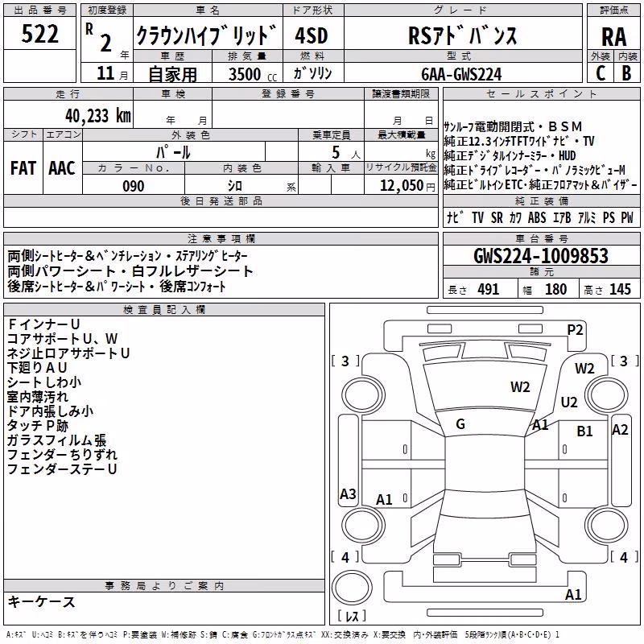Click inspector note ガラスフィルム張
This screenshot has height=644, width=644.
[x=56, y=440]
